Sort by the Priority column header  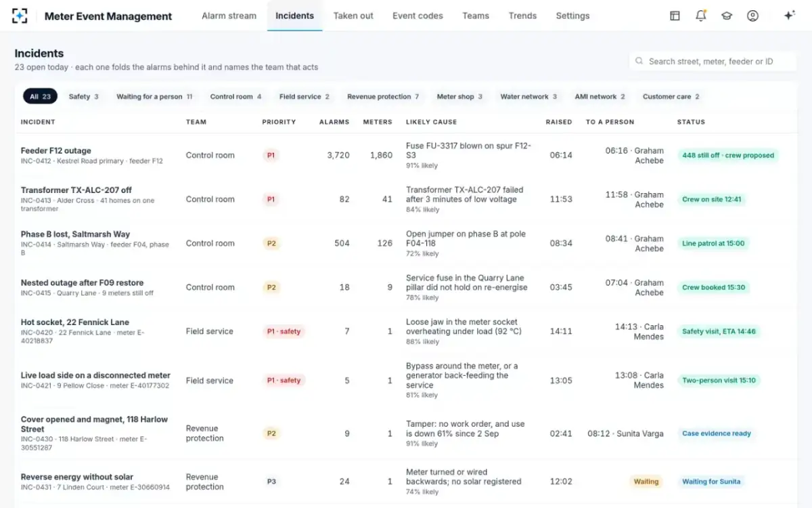click(x=279, y=122)
